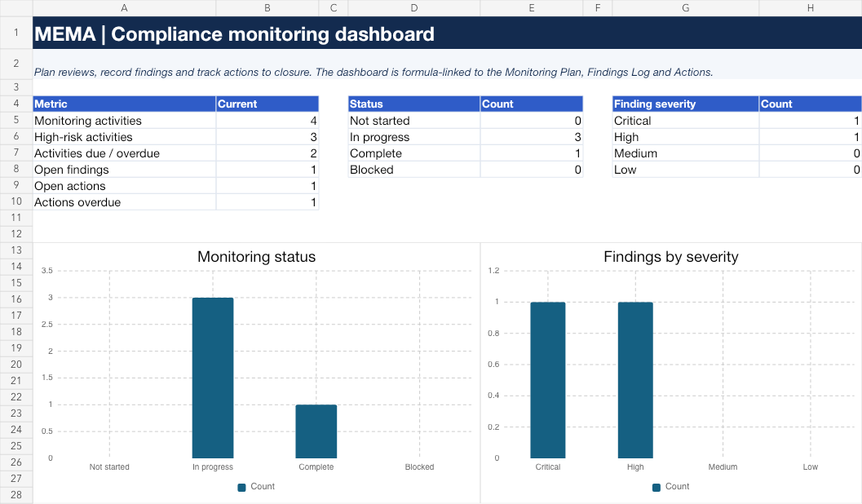The height and width of the screenshot is (504, 862).
Task: Select 'High' severity cell
Action: click(686, 137)
